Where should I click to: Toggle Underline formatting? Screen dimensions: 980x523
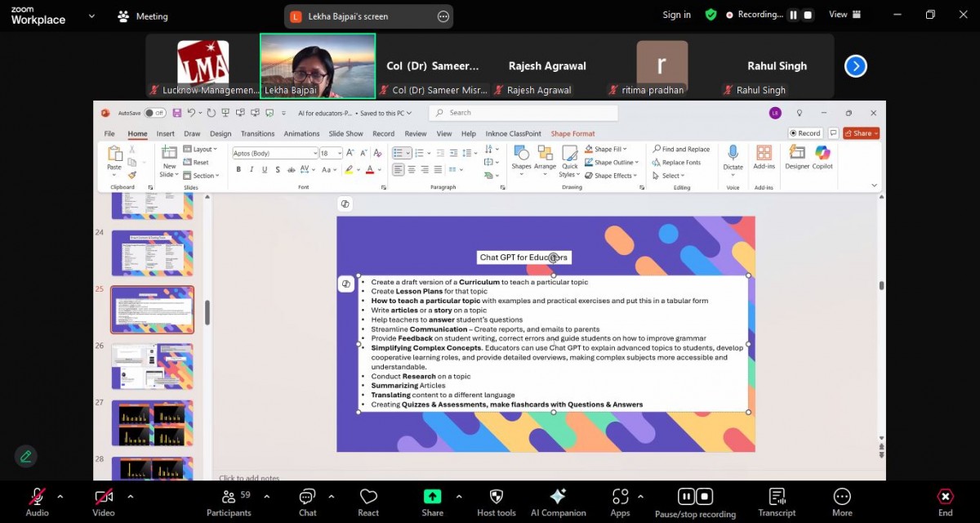[265, 170]
